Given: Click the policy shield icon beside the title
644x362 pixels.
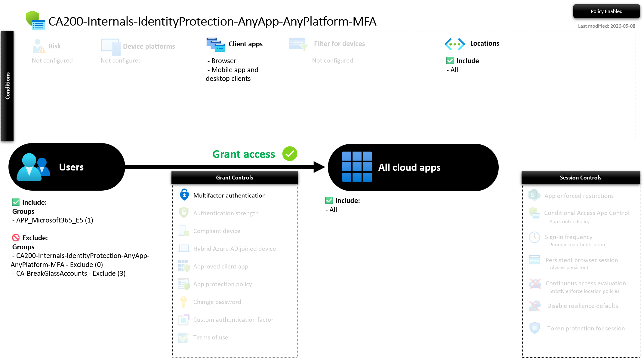Looking at the screenshot, I should [35, 20].
